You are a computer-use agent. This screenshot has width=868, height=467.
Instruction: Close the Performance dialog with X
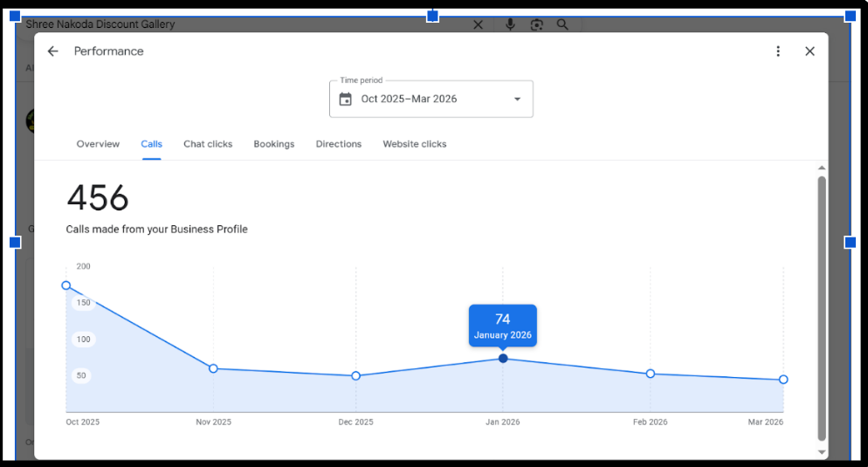pyautogui.click(x=809, y=52)
